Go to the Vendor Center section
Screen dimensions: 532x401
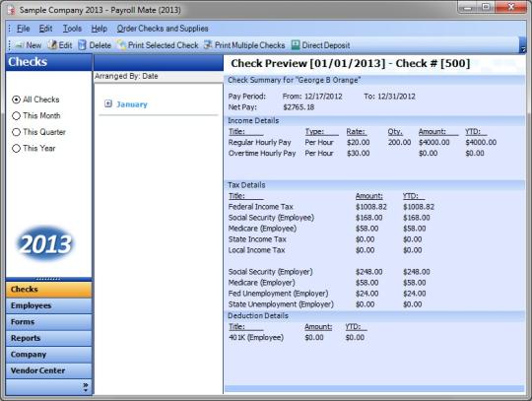(x=48, y=370)
